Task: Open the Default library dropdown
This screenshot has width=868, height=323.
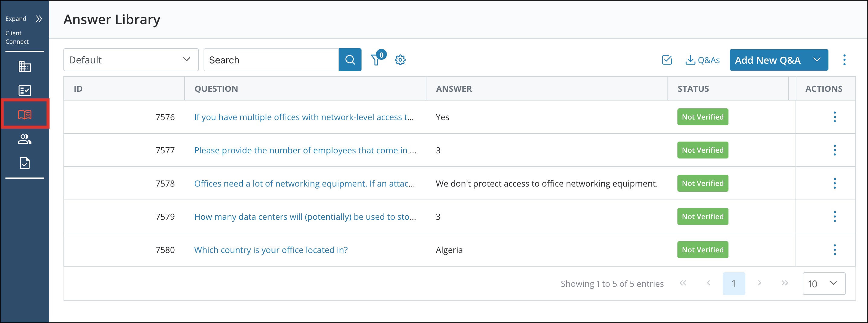Action: (131, 59)
